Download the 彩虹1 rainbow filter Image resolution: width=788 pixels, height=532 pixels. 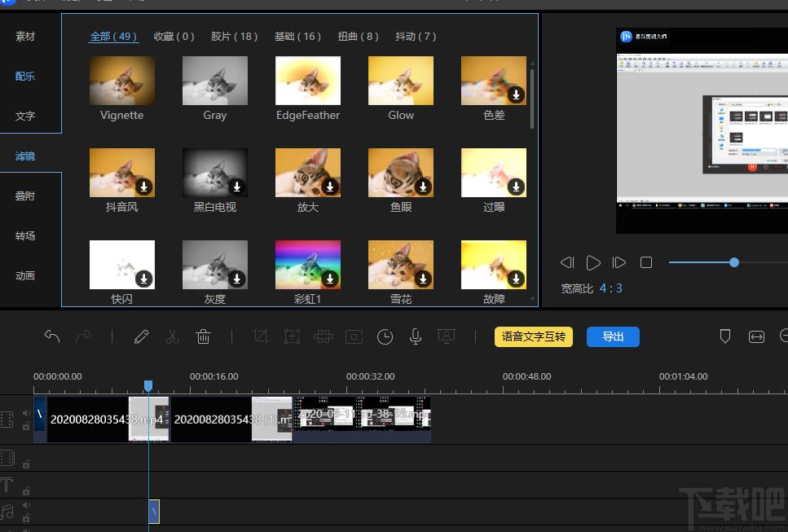(330, 279)
